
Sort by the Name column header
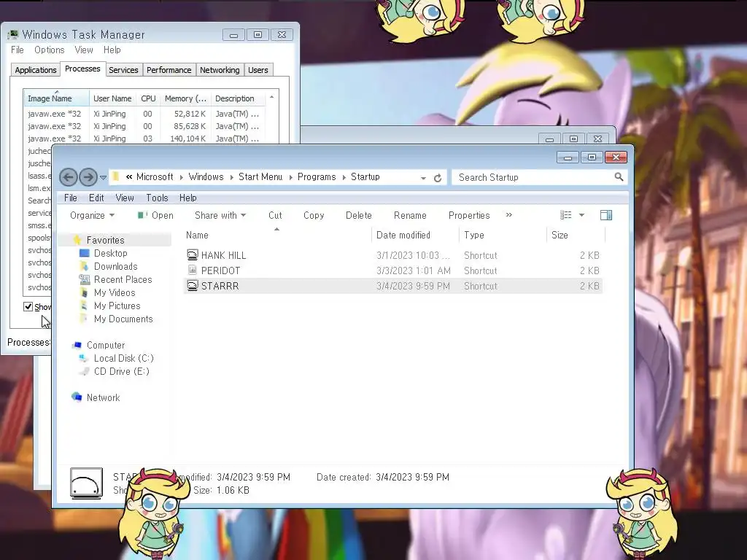point(276,235)
